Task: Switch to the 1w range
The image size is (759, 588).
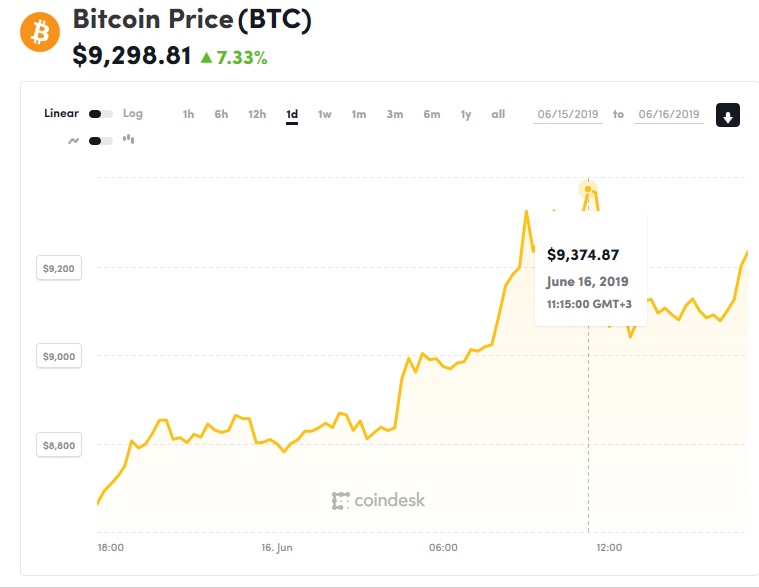Action: pyautogui.click(x=325, y=114)
